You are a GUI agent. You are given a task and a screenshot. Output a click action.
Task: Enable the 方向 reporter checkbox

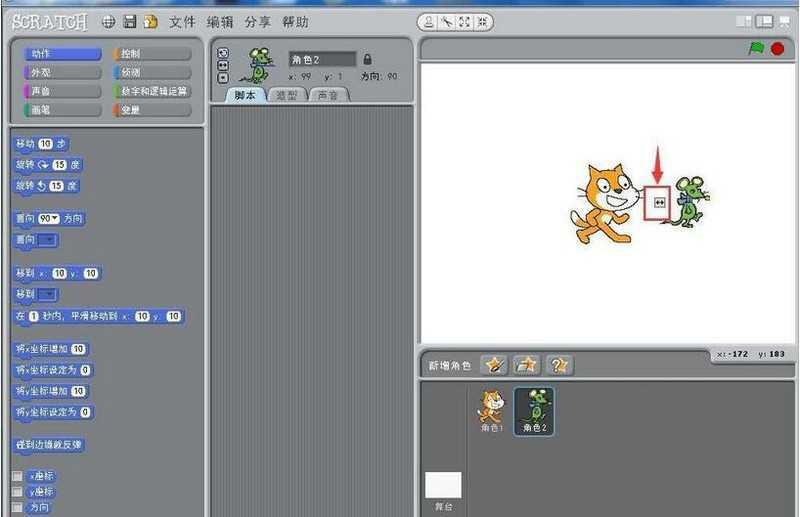tap(16, 507)
